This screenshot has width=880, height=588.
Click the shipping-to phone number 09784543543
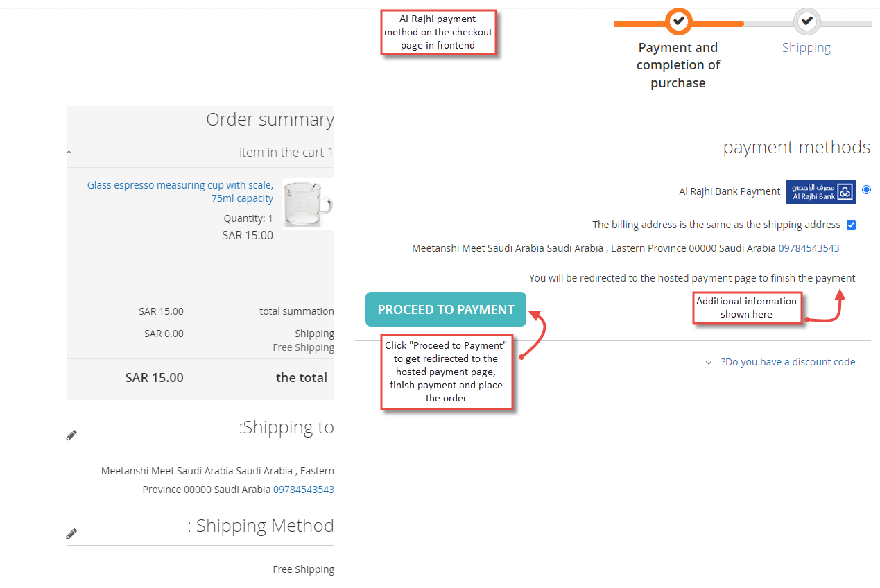(x=304, y=490)
